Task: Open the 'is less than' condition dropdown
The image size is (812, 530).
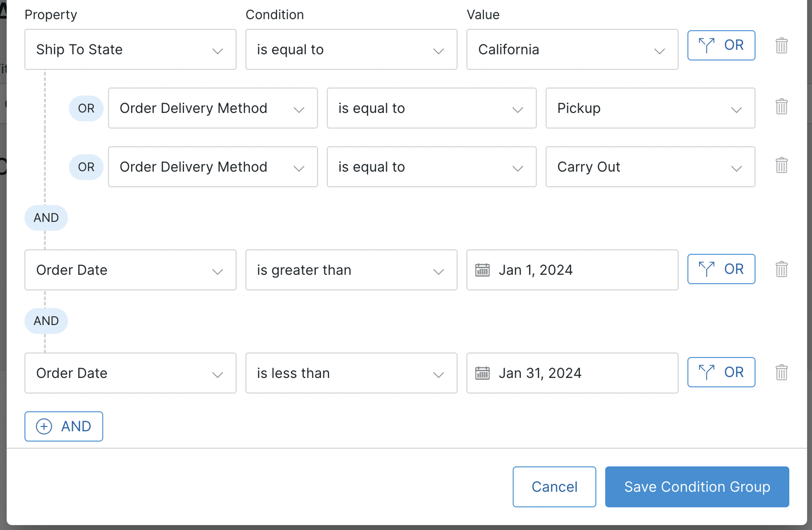Action: click(x=351, y=373)
